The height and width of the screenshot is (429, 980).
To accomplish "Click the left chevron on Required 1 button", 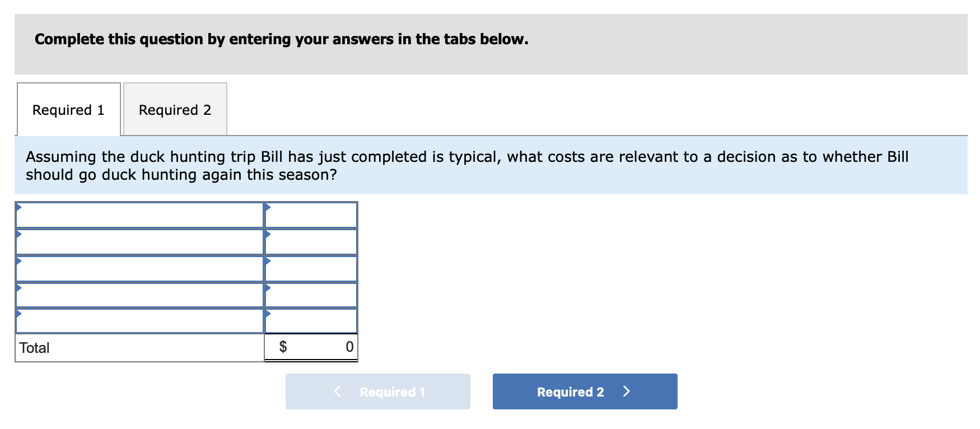I will 337,391.
